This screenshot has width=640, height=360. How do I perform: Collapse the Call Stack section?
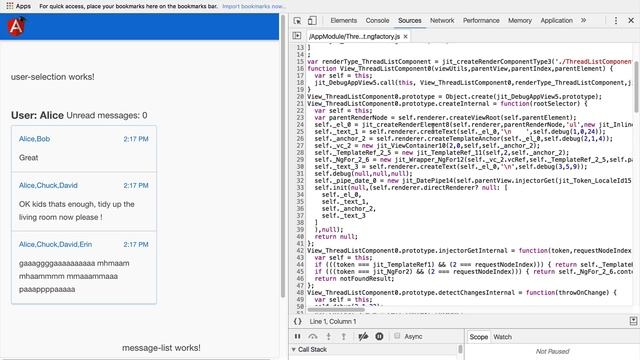click(293, 350)
